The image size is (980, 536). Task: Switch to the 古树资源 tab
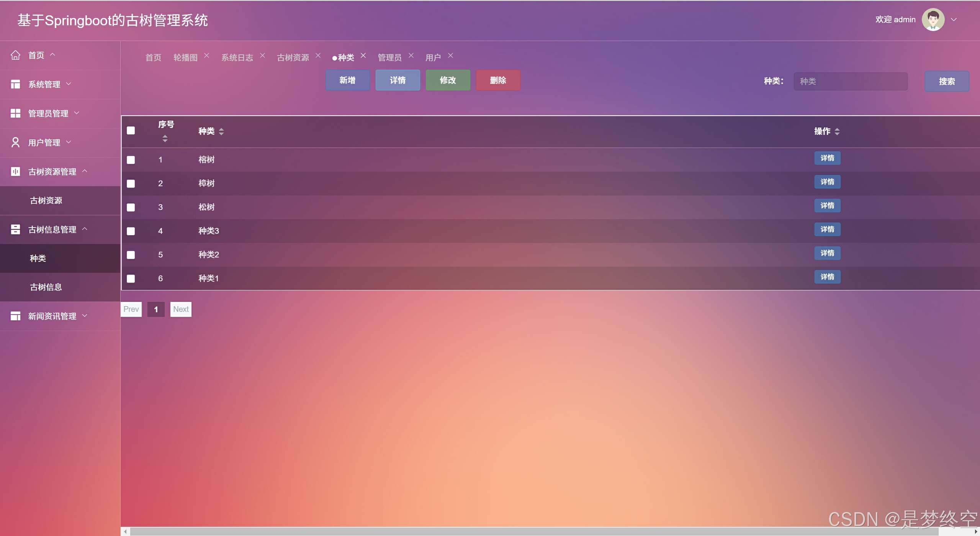(x=293, y=57)
